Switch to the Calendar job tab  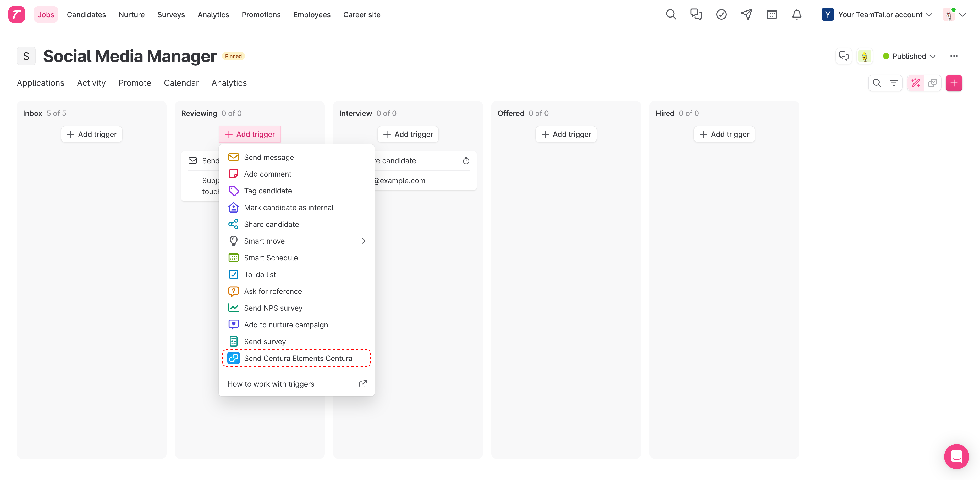(x=181, y=83)
